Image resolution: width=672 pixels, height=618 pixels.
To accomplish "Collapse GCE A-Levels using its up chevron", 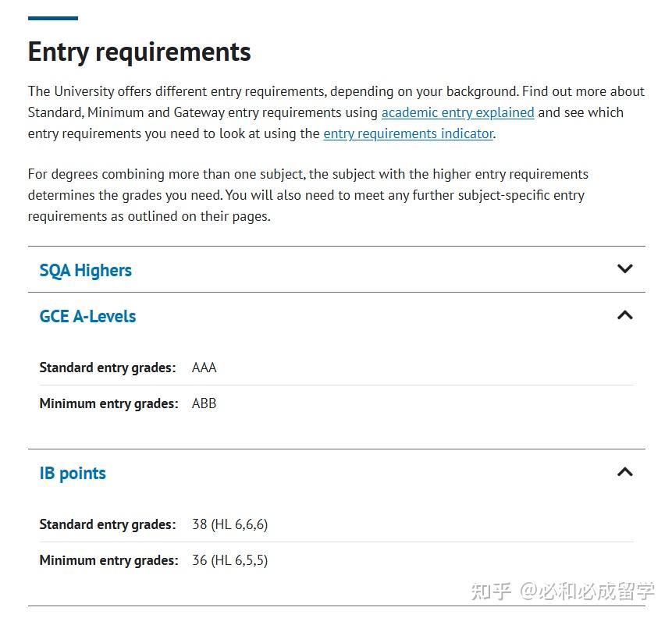I will point(625,315).
